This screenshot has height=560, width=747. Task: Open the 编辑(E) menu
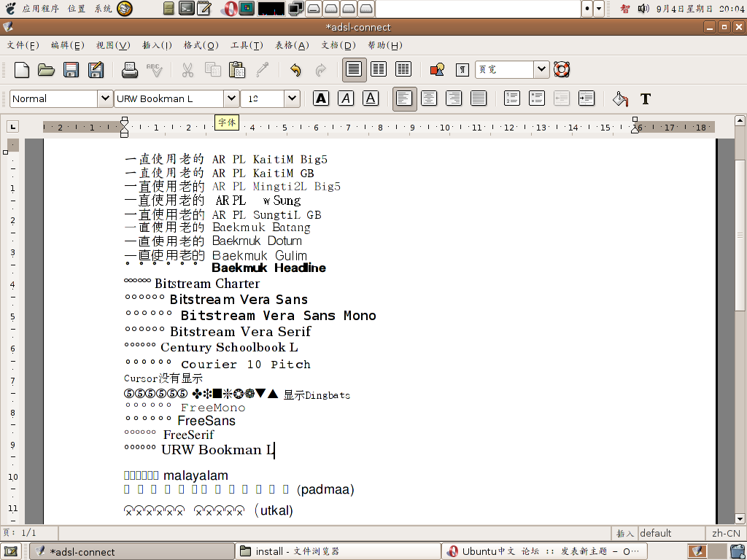(68, 45)
